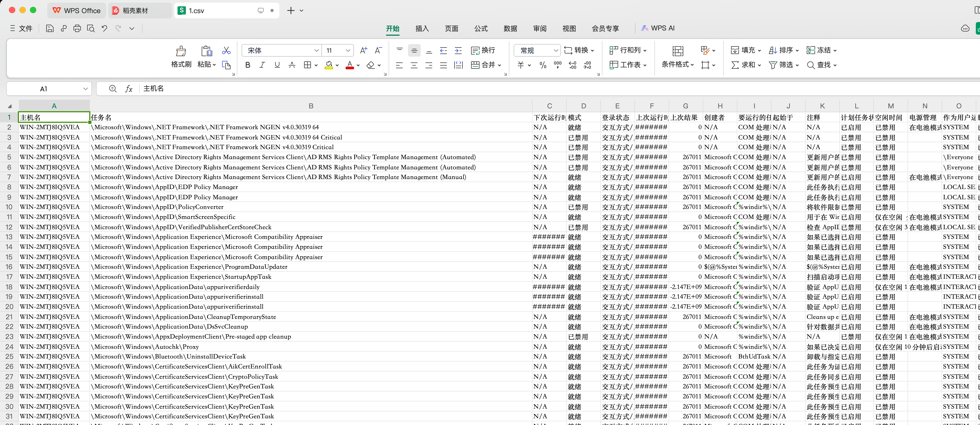Toggle Italic formatting
The width and height of the screenshot is (980, 425).
pyautogui.click(x=262, y=65)
